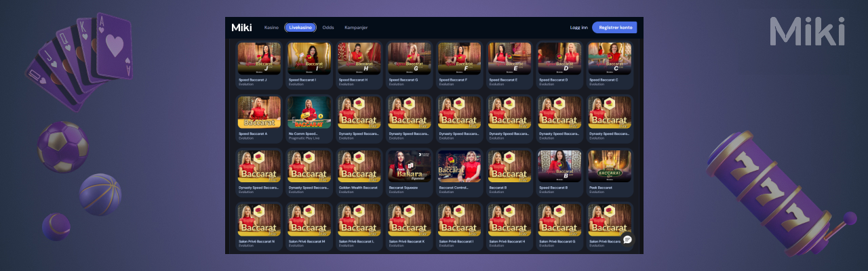Open the live chat support bubble

click(627, 239)
